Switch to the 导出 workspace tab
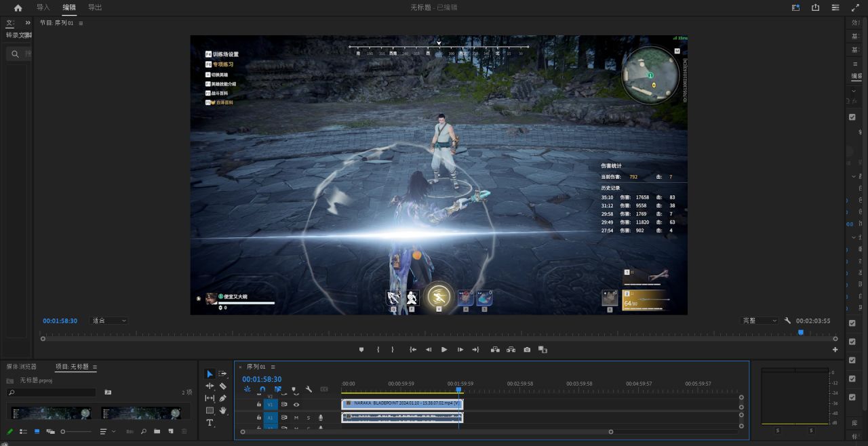 tap(95, 7)
